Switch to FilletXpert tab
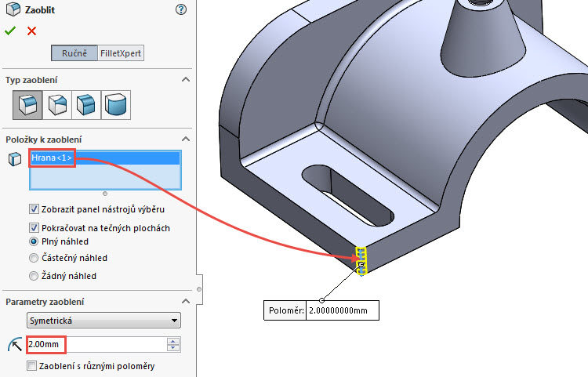Viewport: 588px width, 377px height. [121, 53]
